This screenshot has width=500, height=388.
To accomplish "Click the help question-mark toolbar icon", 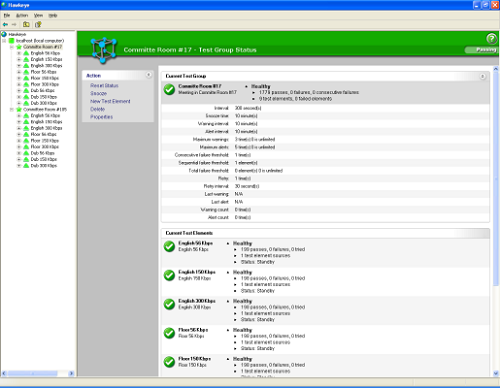I will (x=38, y=24).
